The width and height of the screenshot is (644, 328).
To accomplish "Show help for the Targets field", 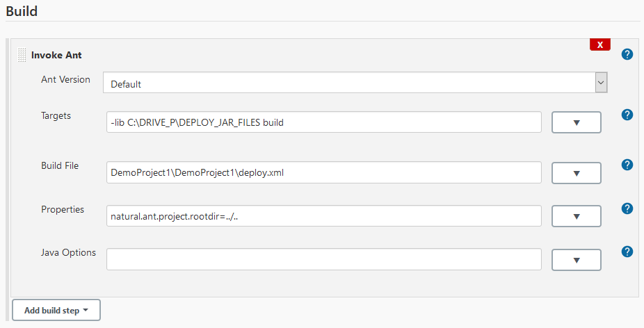I will pyautogui.click(x=627, y=115).
